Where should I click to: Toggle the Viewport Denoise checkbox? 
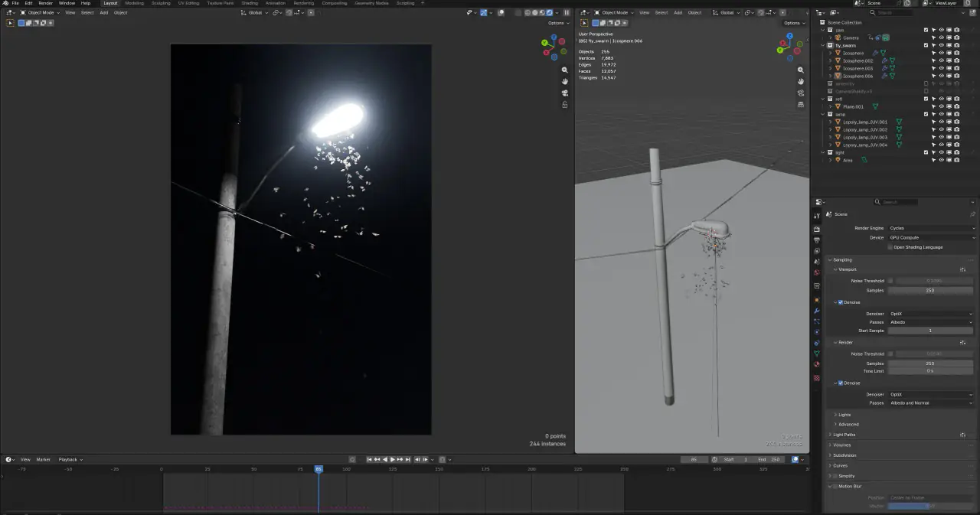pyautogui.click(x=841, y=302)
